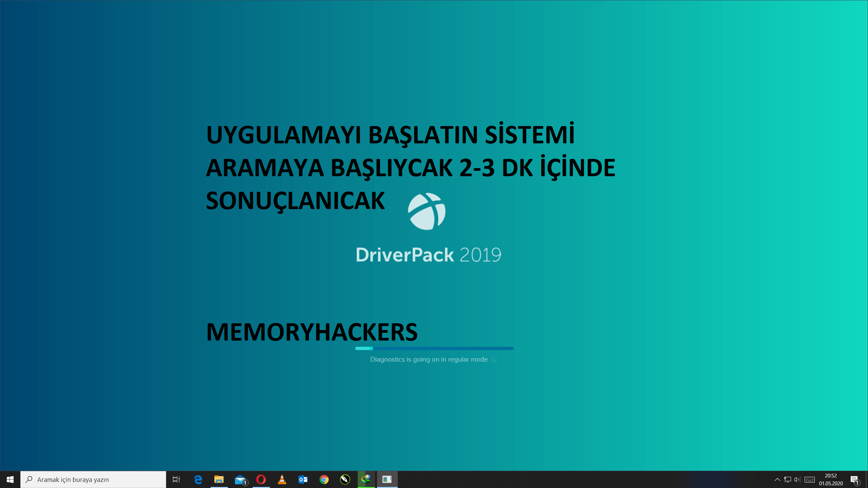
Task: Open the black pen-icon app on the taskbar
Action: (345, 480)
